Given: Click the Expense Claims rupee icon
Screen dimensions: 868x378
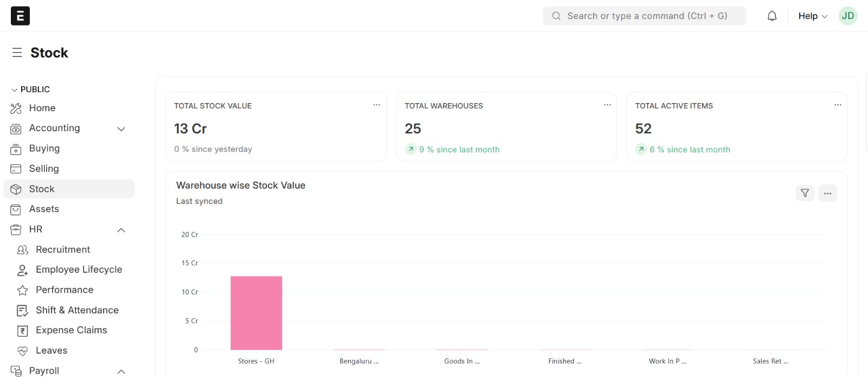Looking at the screenshot, I should (23, 331).
